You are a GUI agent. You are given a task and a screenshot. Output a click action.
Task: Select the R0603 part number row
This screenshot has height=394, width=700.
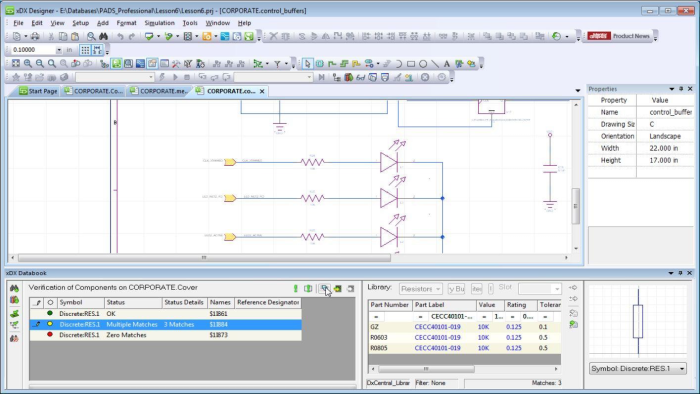pos(464,337)
